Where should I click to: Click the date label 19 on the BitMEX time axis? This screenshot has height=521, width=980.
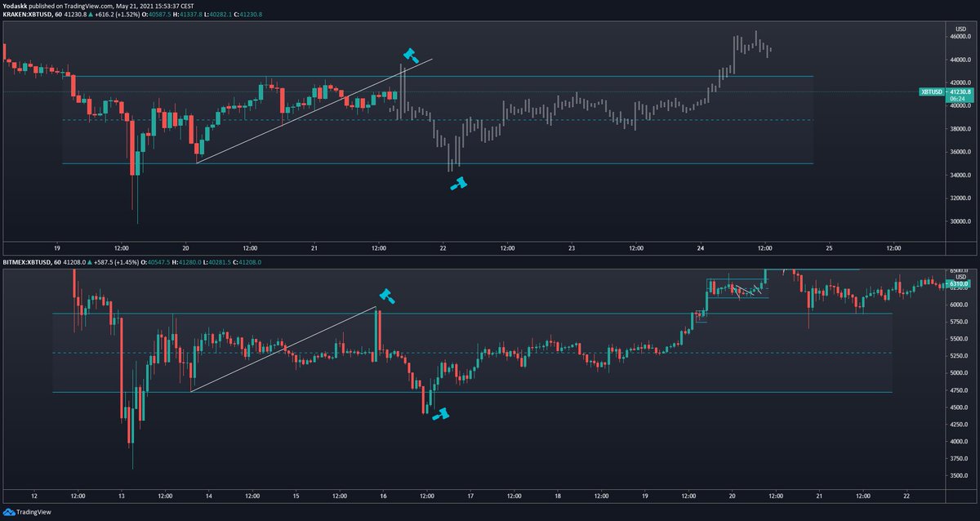(645, 496)
